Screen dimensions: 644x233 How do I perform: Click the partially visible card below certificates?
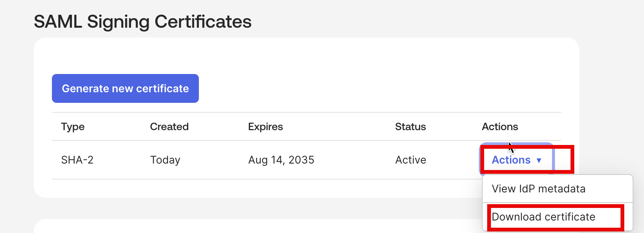point(258,226)
